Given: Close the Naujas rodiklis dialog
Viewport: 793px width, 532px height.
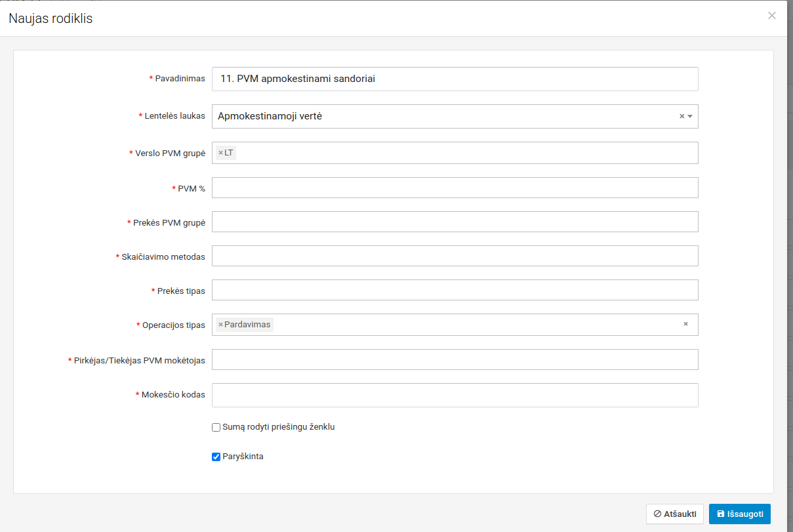Looking at the screenshot, I should coord(771,16).
